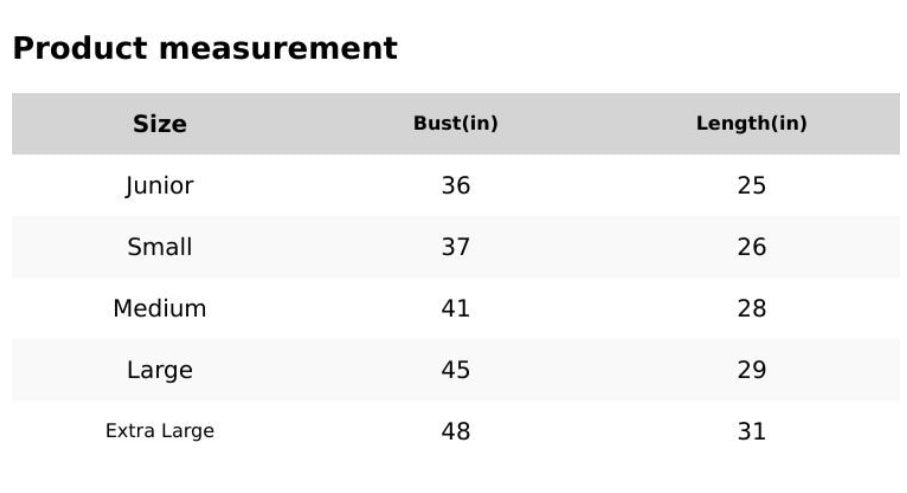Select the Bust(in) column header
The image size is (907, 493).
456,123
